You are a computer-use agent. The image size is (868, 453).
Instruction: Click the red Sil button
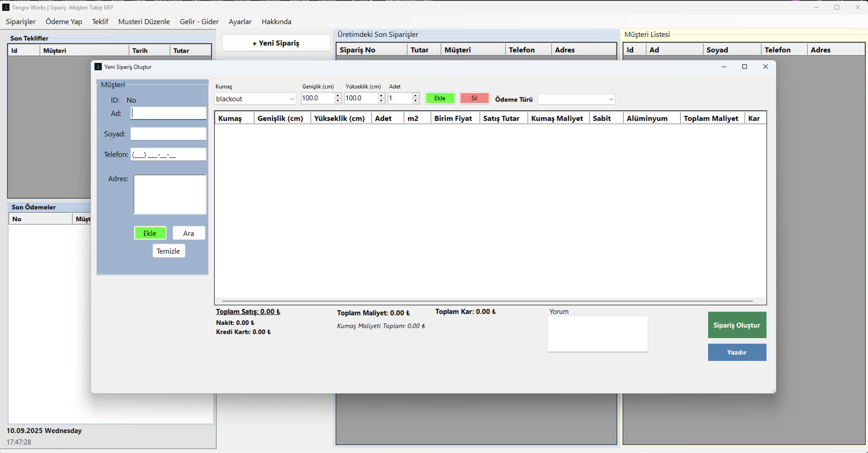(474, 98)
